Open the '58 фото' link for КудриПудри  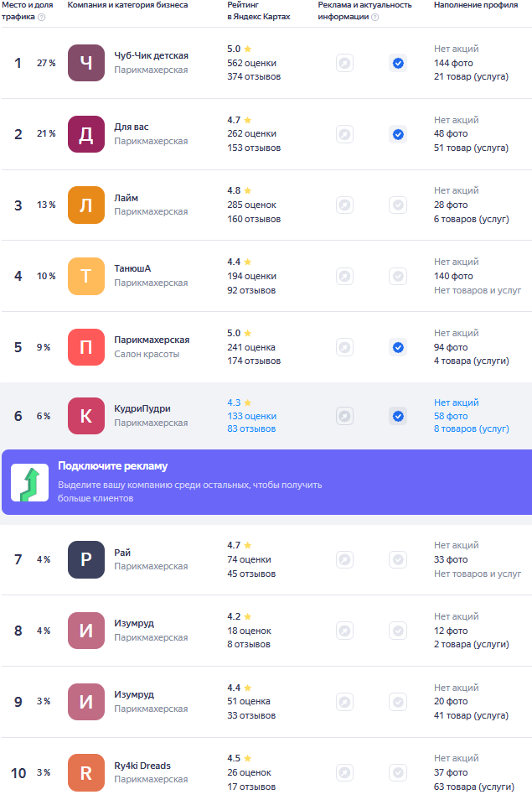[451, 416]
